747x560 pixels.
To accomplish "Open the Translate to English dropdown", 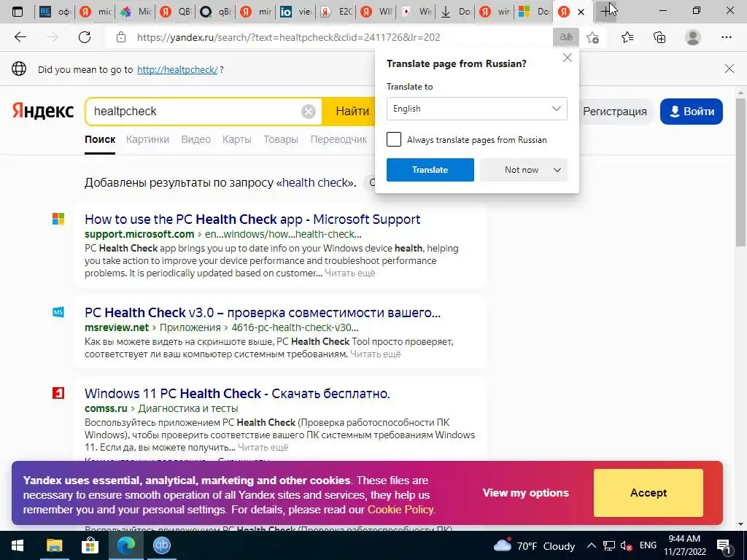I will pyautogui.click(x=477, y=109).
